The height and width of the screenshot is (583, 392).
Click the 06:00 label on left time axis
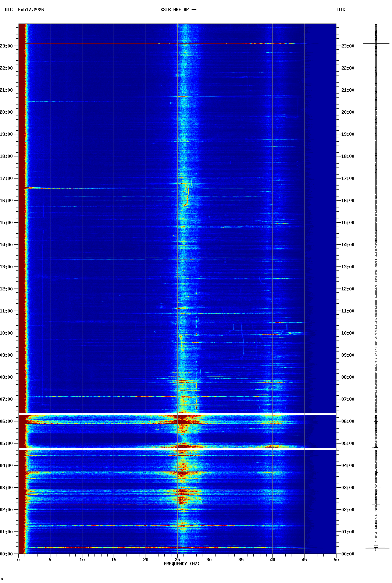[x=7, y=421]
